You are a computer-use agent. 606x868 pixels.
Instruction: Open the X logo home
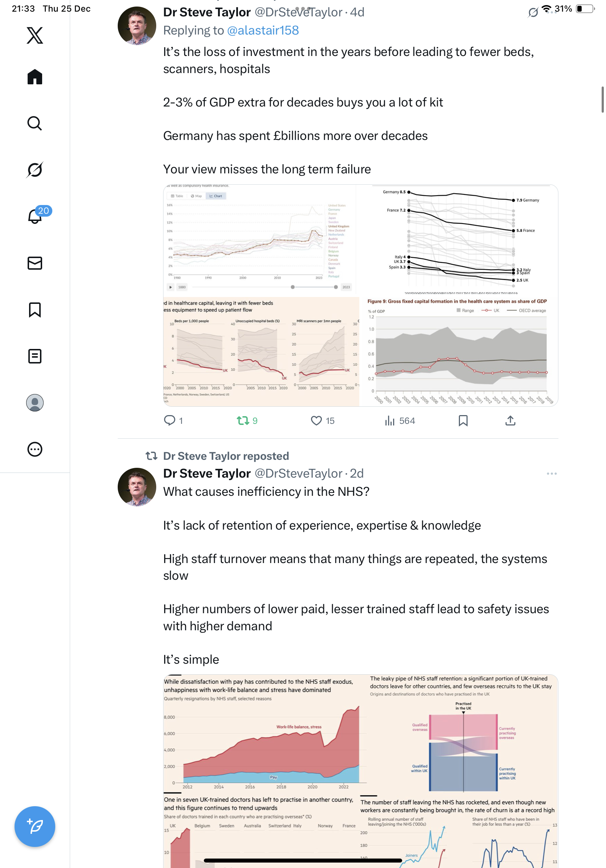[35, 36]
